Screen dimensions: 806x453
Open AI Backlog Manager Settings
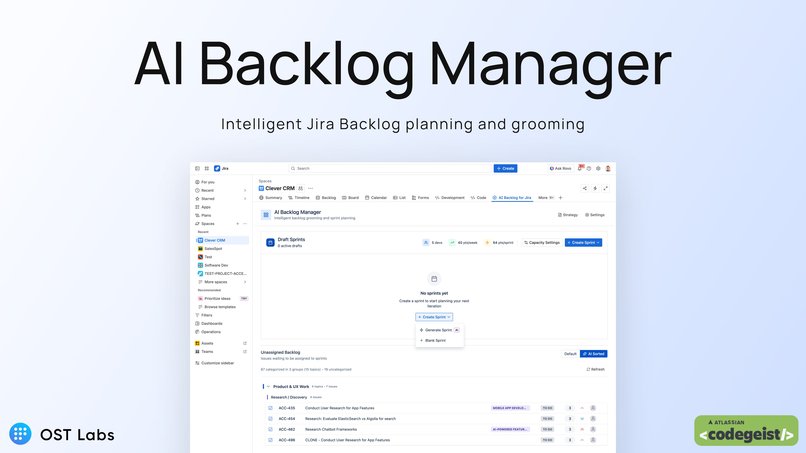(x=595, y=215)
